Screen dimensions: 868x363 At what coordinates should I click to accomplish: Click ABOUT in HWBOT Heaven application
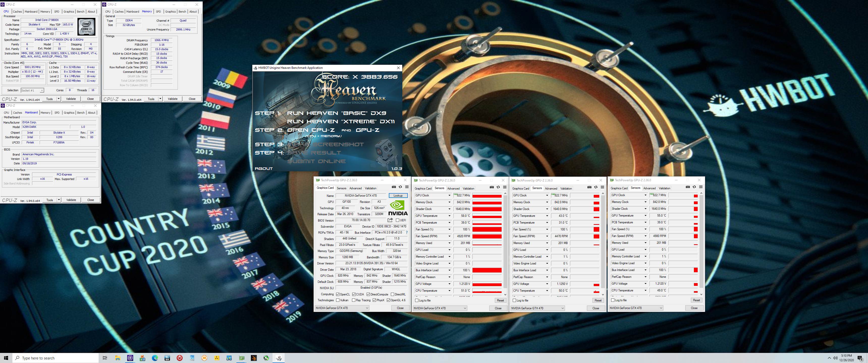coord(264,168)
